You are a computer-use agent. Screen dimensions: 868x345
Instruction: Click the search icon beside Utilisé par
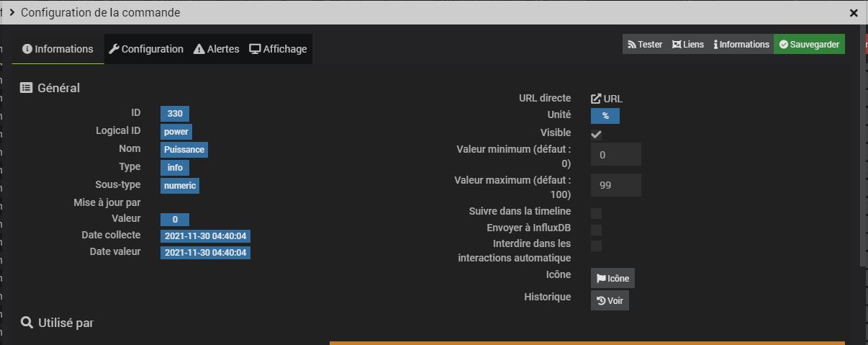coord(27,323)
